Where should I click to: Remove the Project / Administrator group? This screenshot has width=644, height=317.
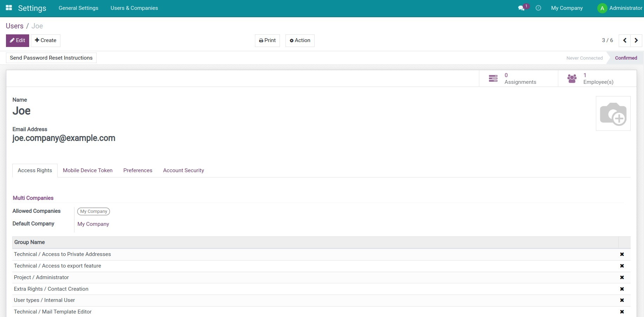point(622,277)
